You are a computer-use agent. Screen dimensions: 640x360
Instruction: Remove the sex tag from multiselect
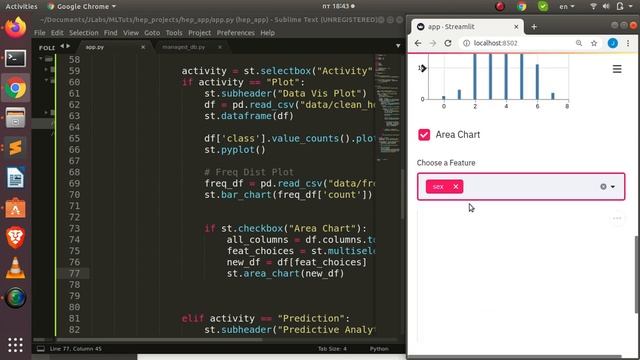pyautogui.click(x=456, y=187)
